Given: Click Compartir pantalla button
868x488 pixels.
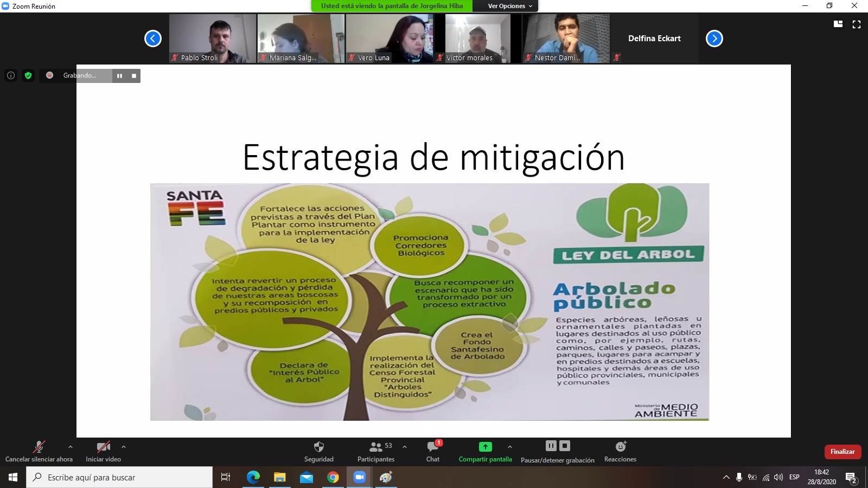Looking at the screenshot, I should point(486,451).
